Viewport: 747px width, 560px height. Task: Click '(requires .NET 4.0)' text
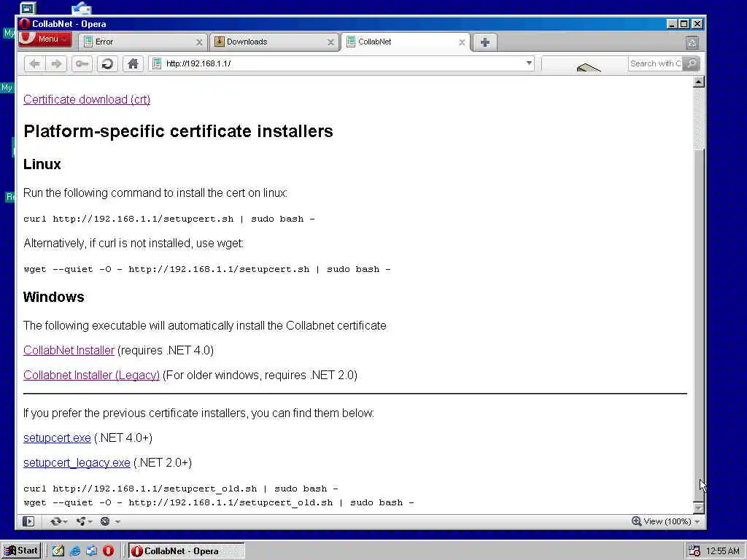pyautogui.click(x=166, y=351)
